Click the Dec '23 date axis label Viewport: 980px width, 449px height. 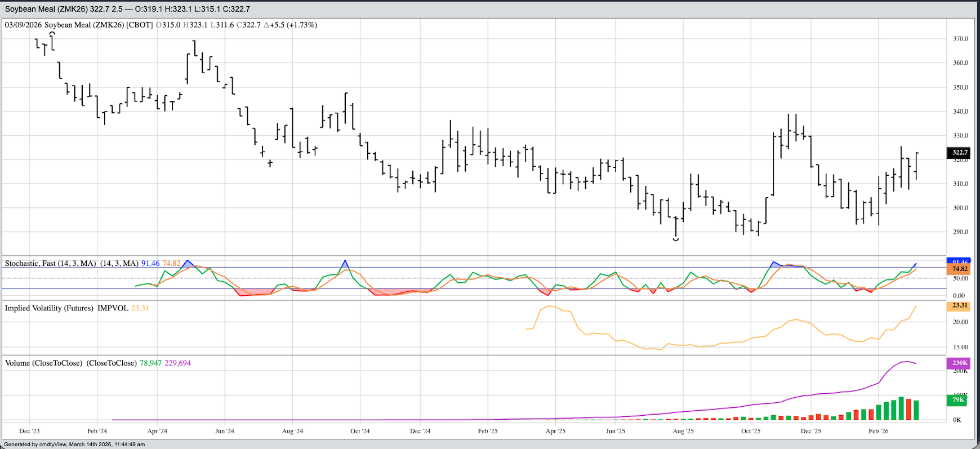[x=29, y=431]
